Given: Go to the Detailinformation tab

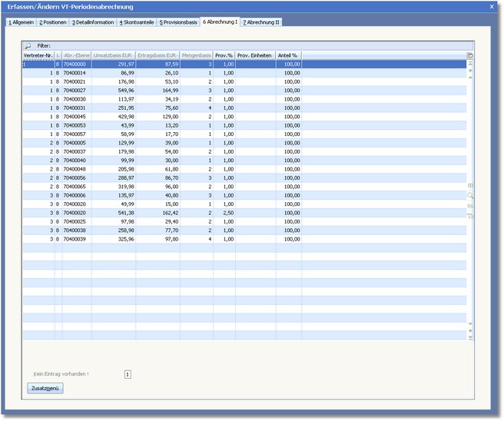Looking at the screenshot, I should pyautogui.click(x=93, y=22).
